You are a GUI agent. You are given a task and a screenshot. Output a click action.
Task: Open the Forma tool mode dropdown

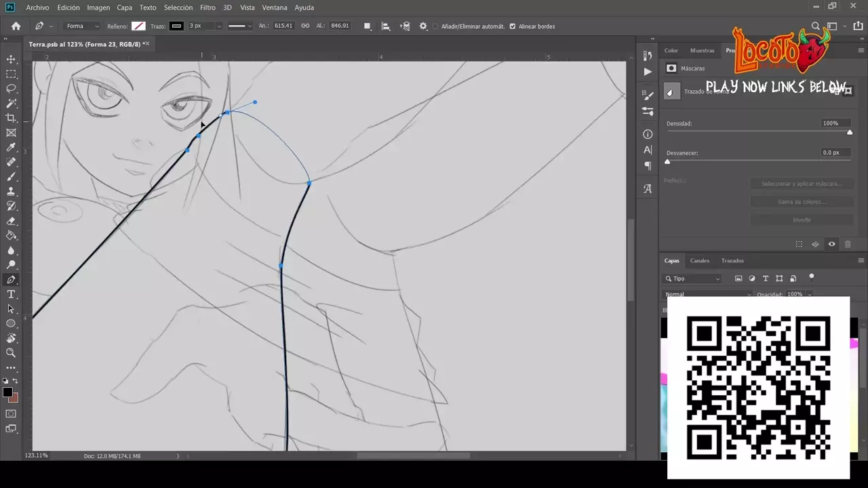[83, 26]
